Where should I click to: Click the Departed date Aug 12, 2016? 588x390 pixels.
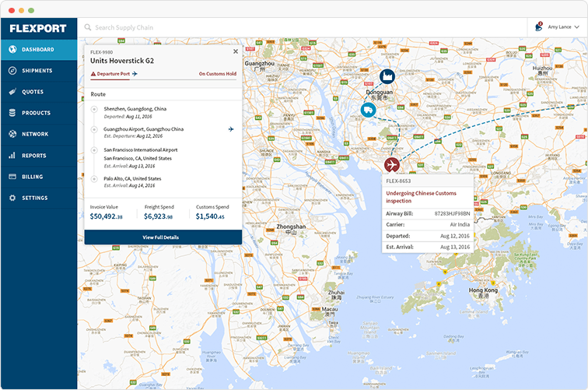455,236
